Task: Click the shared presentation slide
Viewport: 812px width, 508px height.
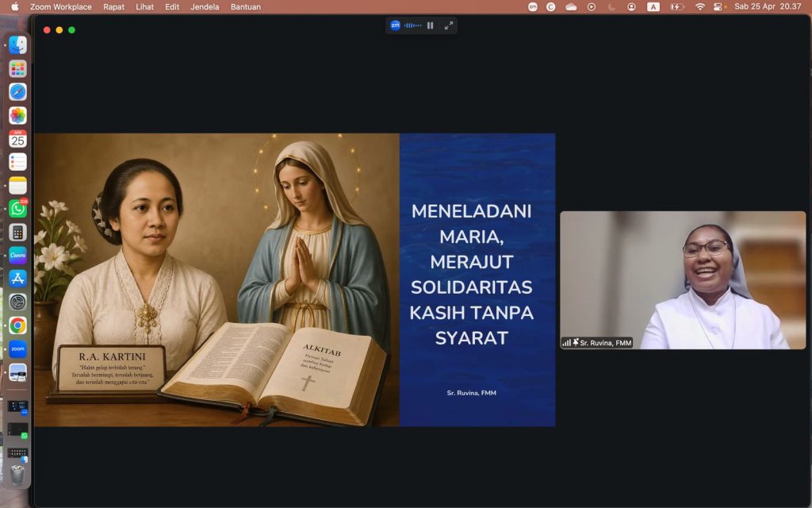Action: [x=294, y=279]
